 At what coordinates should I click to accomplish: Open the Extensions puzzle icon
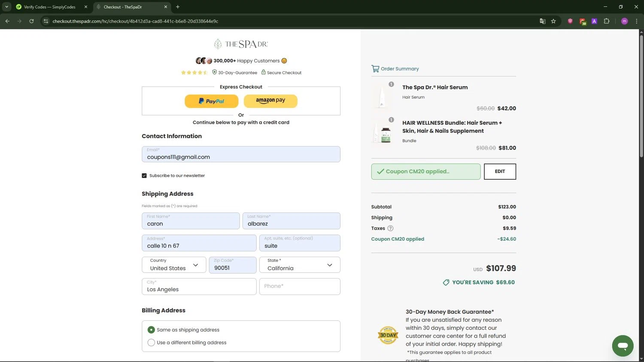point(607,21)
